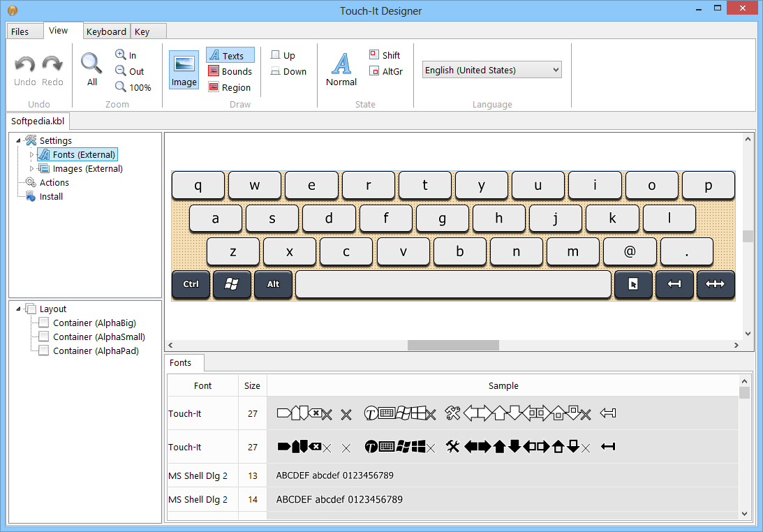The image size is (763, 532).
Task: Click the backspace arrow key
Action: pos(674,284)
